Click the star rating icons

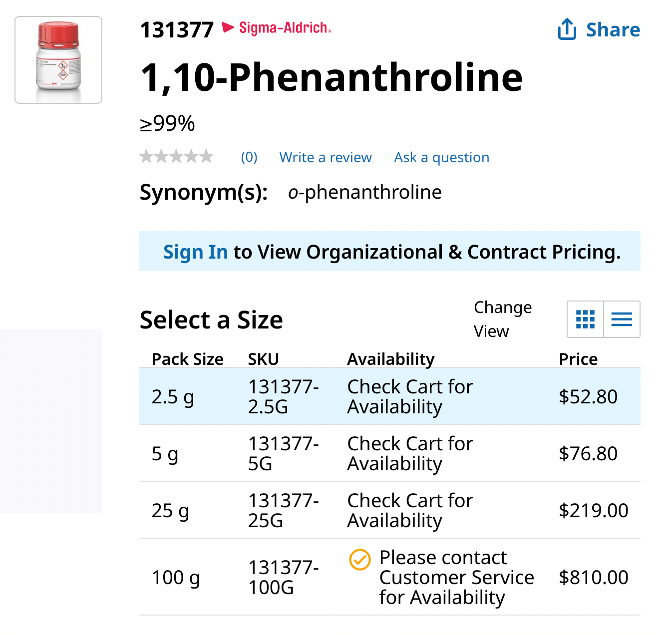tap(177, 157)
